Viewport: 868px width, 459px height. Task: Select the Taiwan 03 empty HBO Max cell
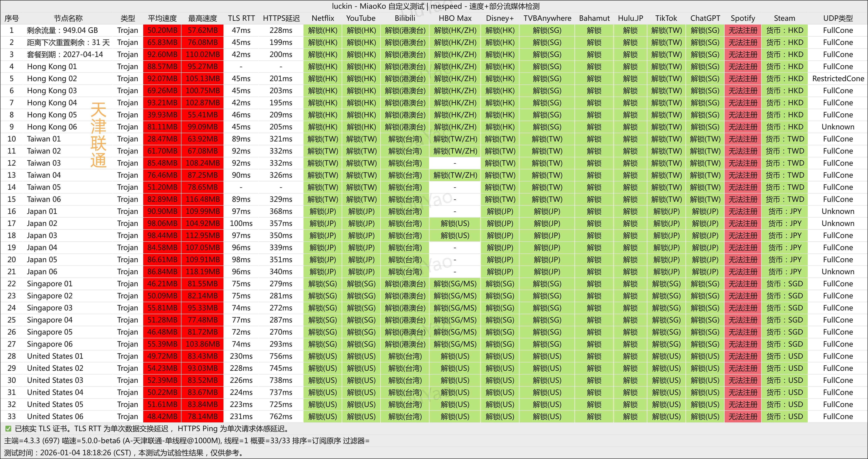pos(455,163)
